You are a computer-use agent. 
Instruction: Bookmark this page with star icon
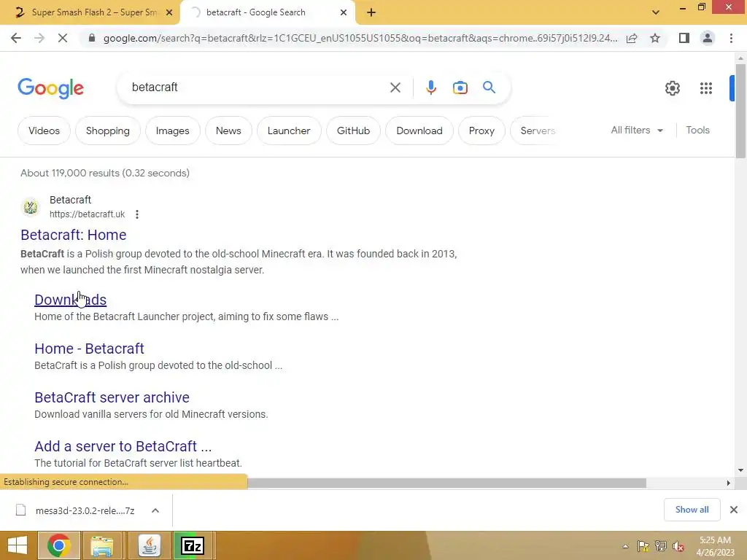(x=655, y=38)
